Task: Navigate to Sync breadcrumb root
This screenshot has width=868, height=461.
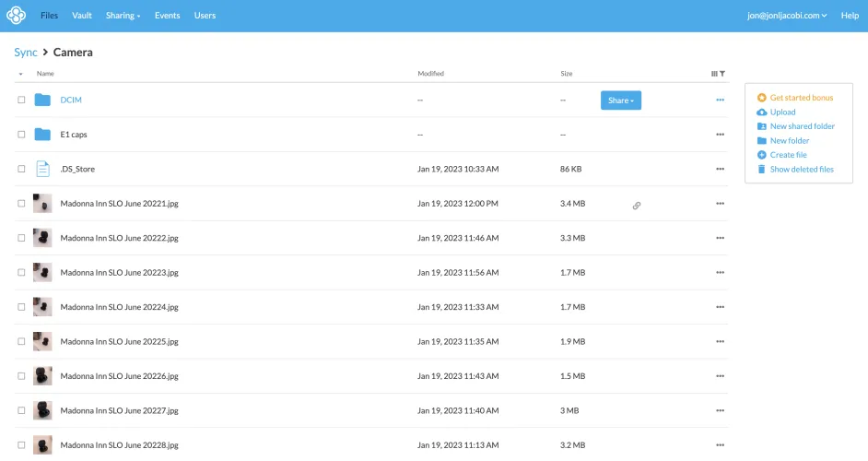Action: 25,53
